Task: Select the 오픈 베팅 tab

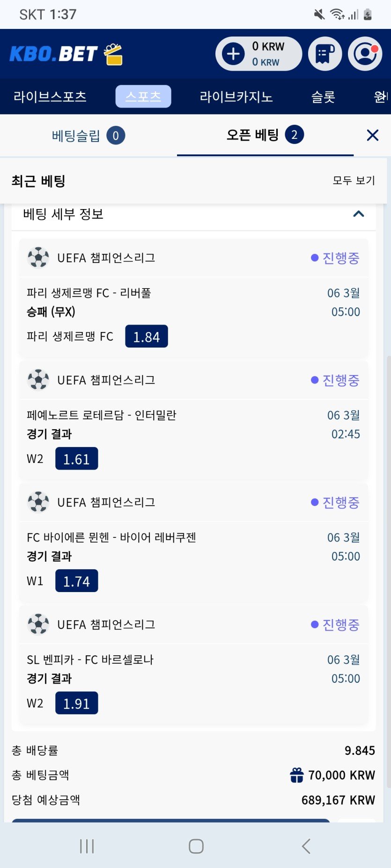Action: [265, 136]
